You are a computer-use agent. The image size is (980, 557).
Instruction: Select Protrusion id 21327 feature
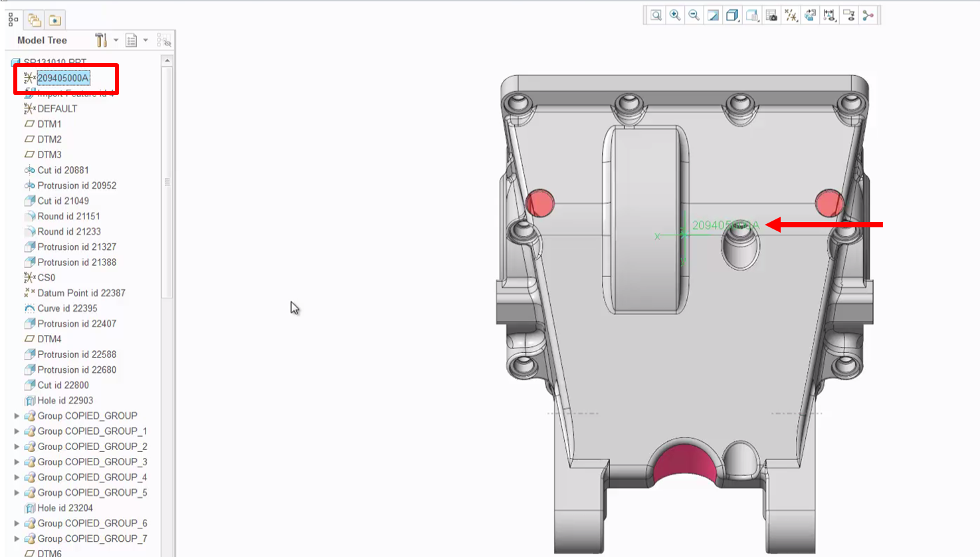pyautogui.click(x=70, y=247)
